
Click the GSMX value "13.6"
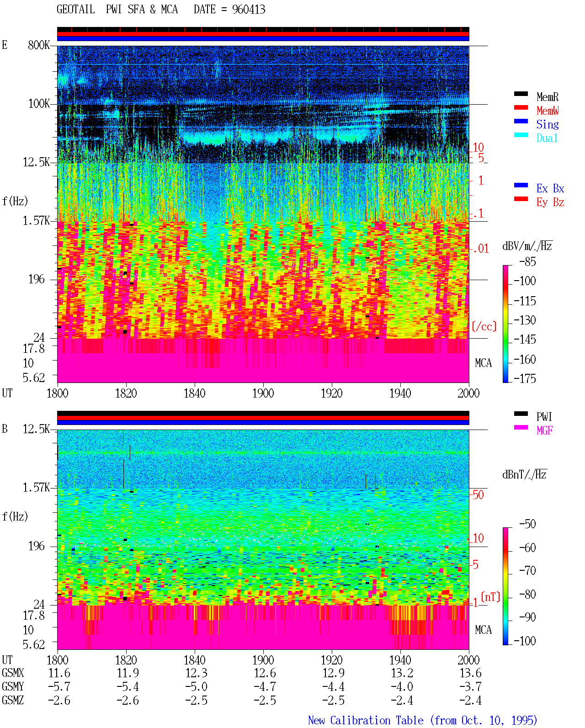[471, 673]
